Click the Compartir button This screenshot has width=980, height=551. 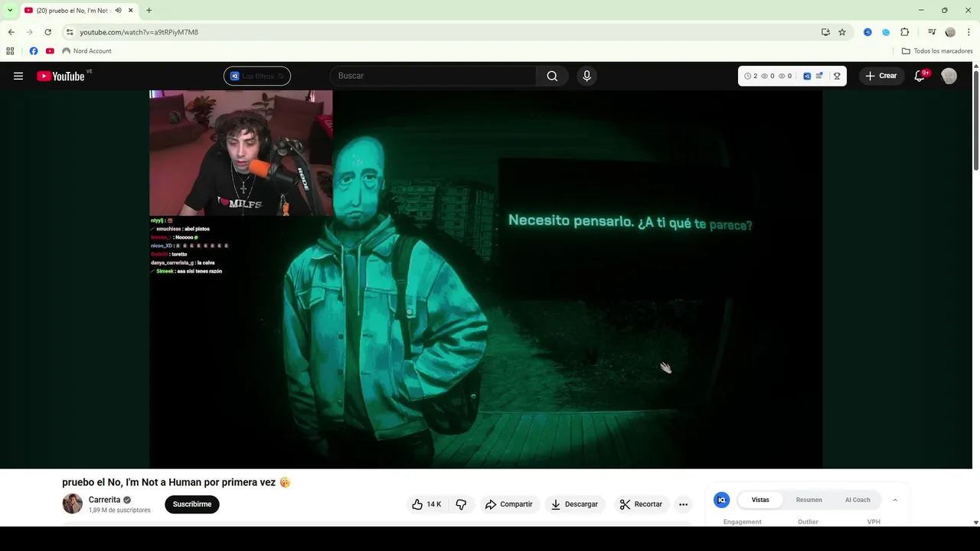[508, 504]
